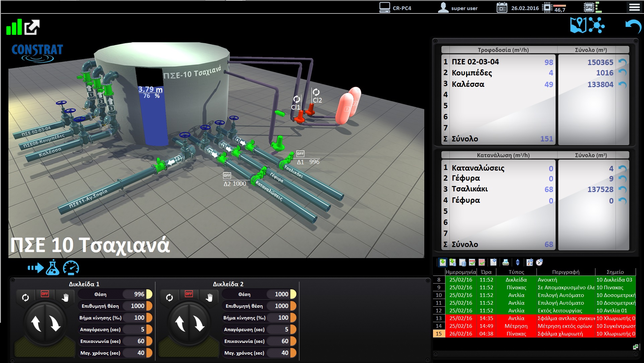The width and height of the screenshot is (644, 363).
Task: Open the network topology icon
Action: pos(596,25)
